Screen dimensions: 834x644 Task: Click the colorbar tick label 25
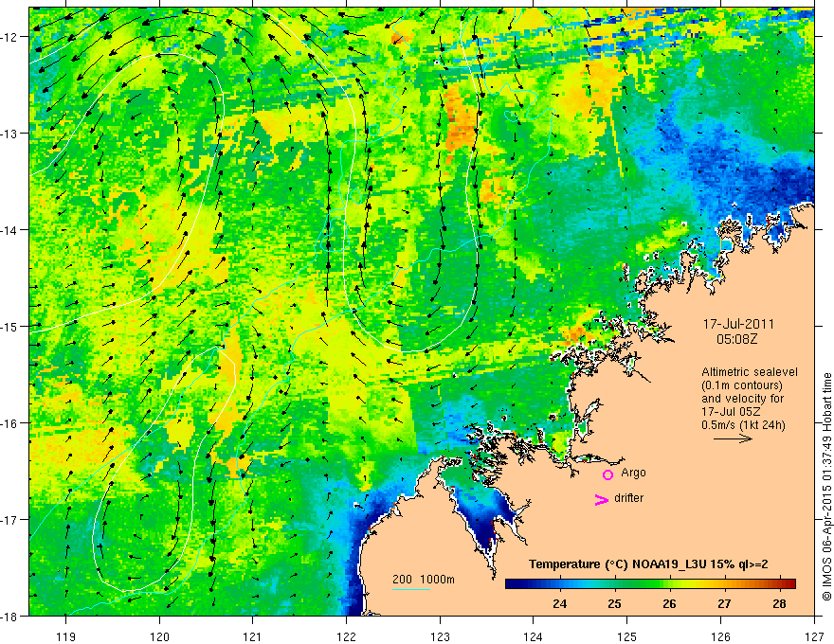(614, 603)
